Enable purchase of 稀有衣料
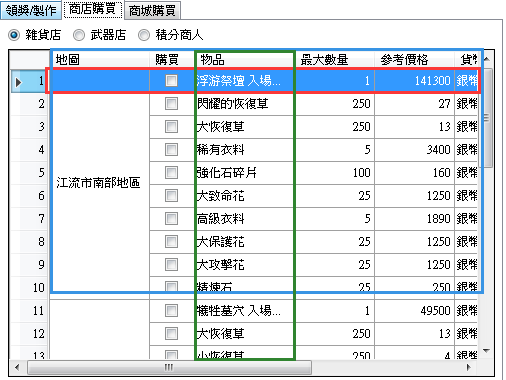506x380 pixels. [x=171, y=150]
